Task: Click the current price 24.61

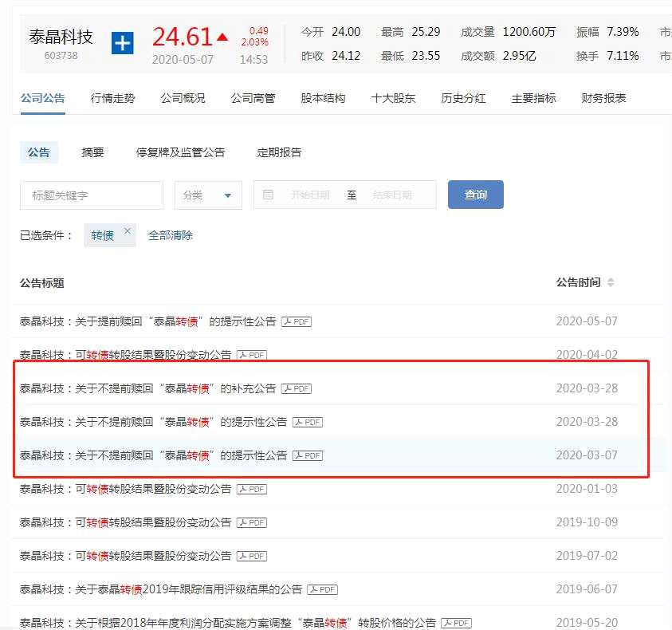Action: coord(182,37)
